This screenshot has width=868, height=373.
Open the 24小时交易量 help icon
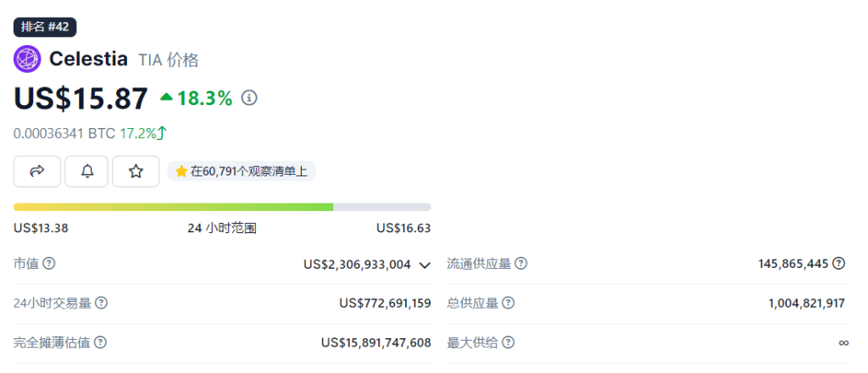101,303
